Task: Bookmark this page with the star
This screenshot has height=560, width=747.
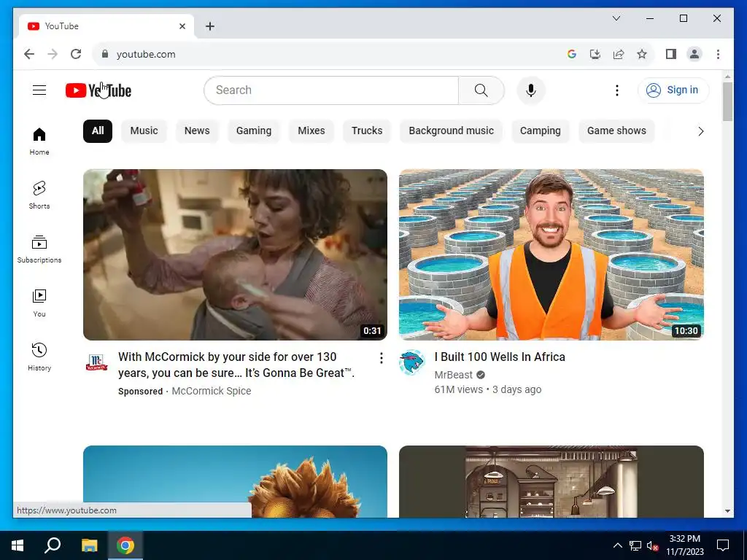Action: click(642, 54)
